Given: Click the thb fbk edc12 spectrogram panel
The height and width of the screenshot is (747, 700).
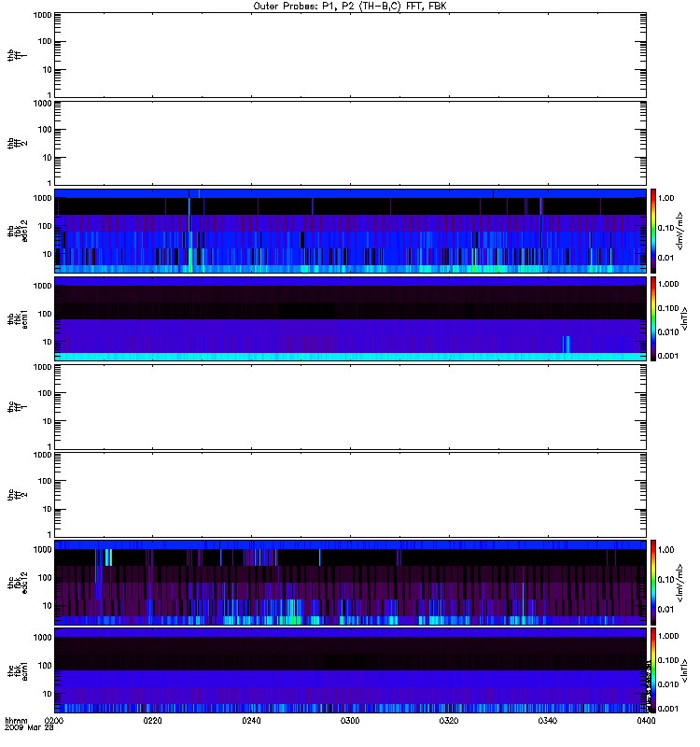Looking at the screenshot, I should click(350, 231).
